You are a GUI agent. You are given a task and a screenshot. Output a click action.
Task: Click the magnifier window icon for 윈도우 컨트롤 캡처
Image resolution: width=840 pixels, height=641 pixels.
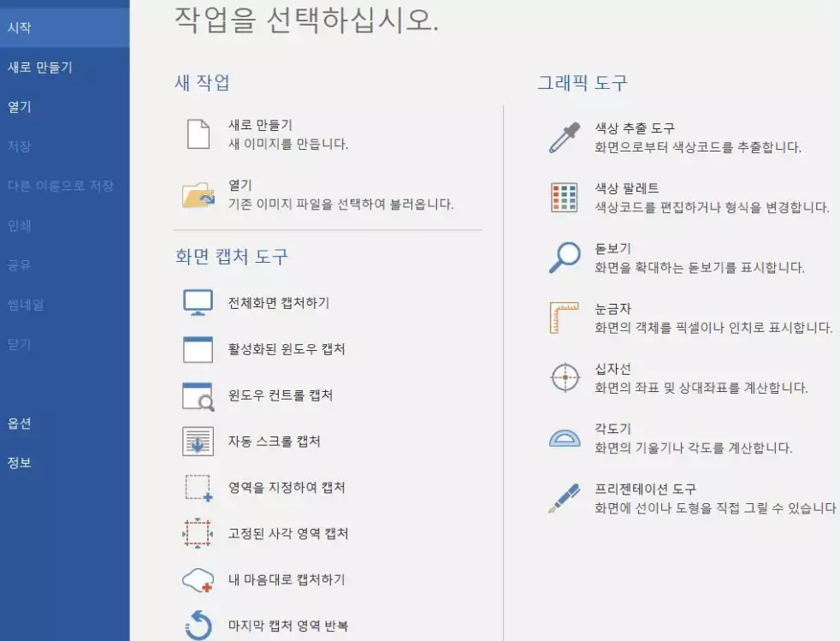click(198, 396)
